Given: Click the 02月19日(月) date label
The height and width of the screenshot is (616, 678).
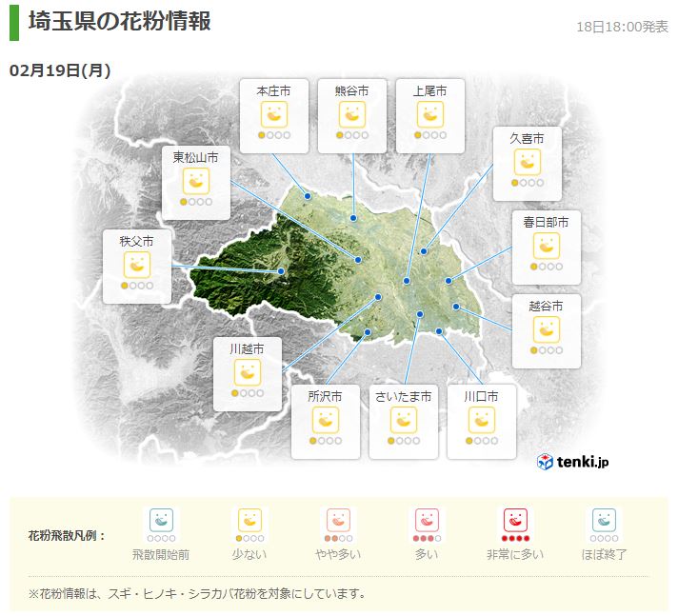Looking at the screenshot, I should pyautogui.click(x=60, y=70).
